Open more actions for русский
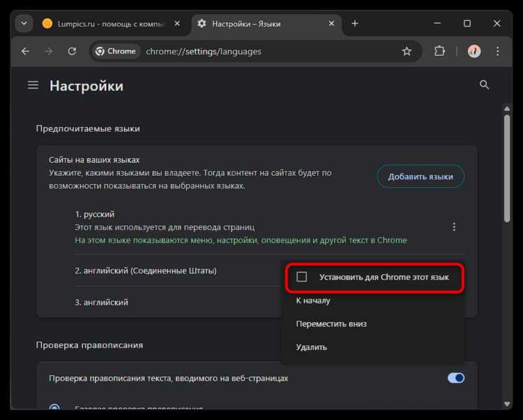Screen dimensions: 523x420 point(454,227)
